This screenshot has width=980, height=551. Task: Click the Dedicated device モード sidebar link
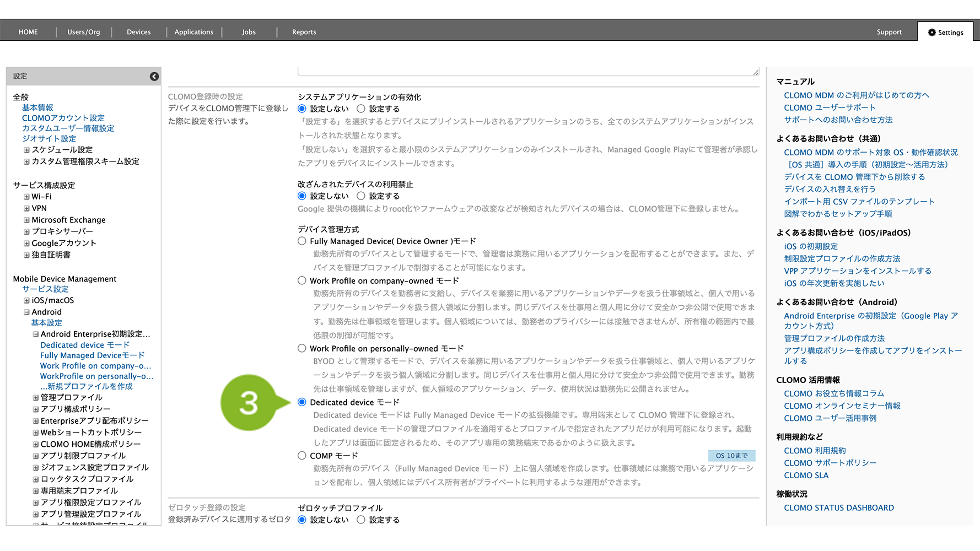point(85,345)
